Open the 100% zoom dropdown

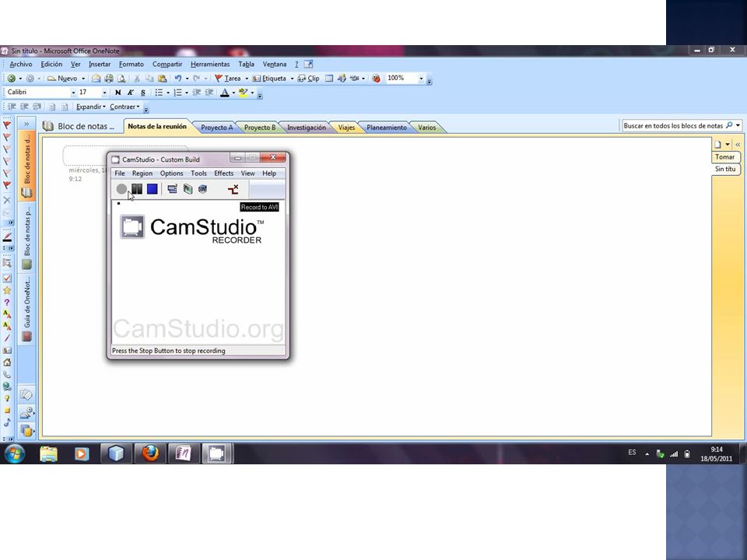(x=421, y=78)
